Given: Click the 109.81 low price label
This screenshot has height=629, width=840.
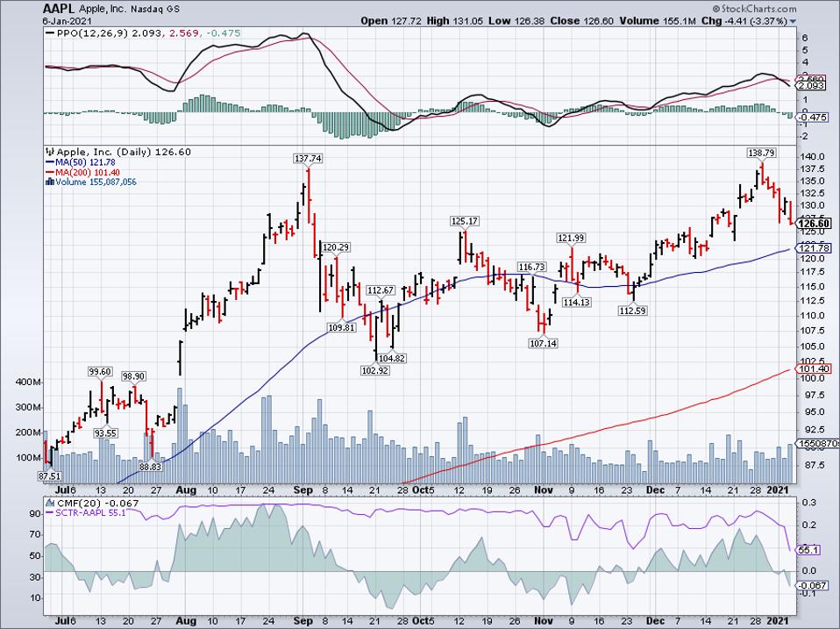Looking at the screenshot, I should (342, 327).
